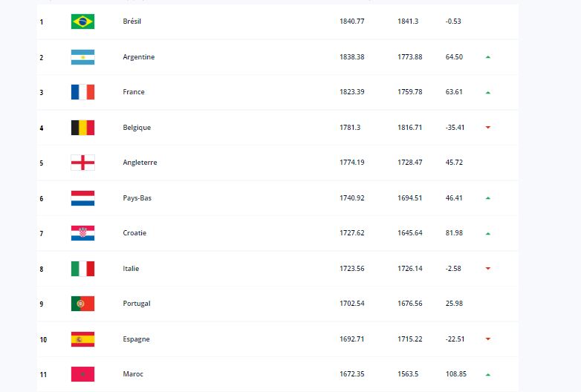
Task: Select the Angleterre ranking row
Action: point(278,163)
